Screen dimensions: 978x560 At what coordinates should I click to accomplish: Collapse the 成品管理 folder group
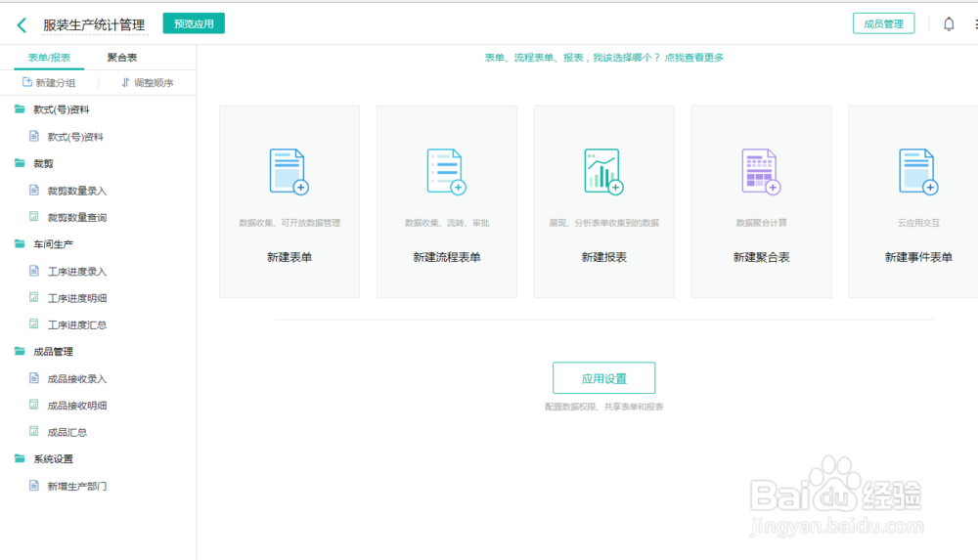point(20,351)
